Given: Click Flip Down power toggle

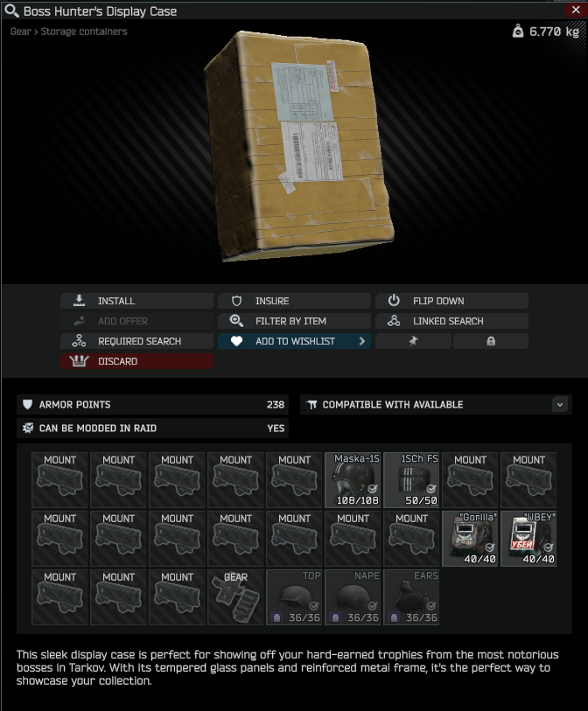Looking at the screenshot, I should tap(451, 301).
